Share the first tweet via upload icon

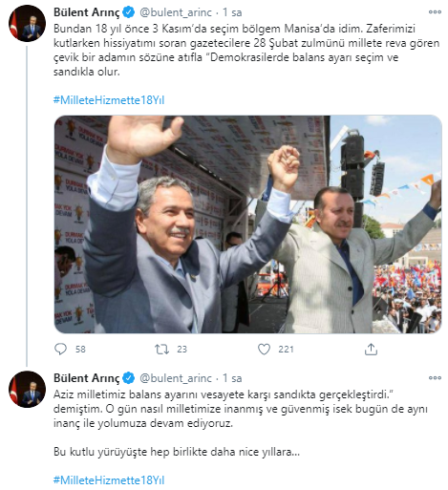(x=371, y=349)
